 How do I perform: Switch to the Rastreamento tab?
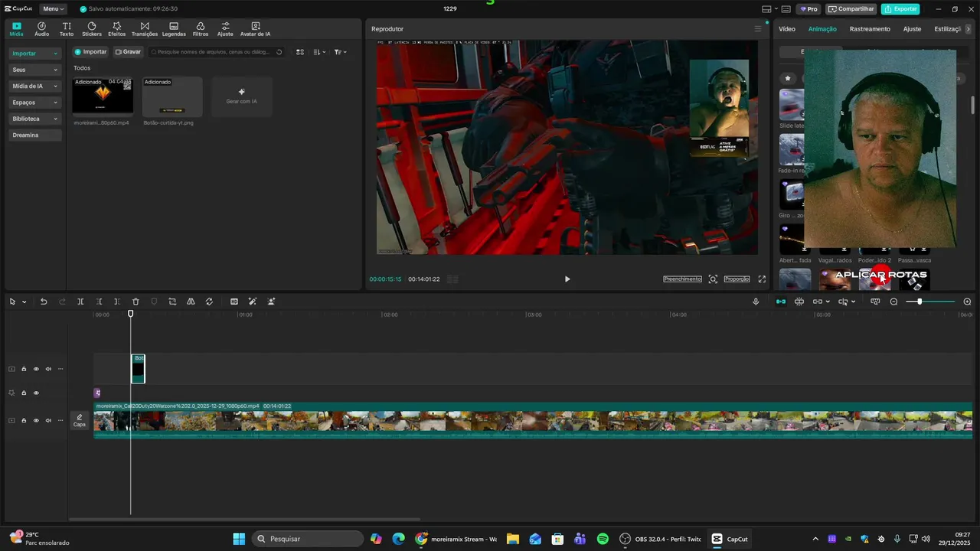pos(870,29)
